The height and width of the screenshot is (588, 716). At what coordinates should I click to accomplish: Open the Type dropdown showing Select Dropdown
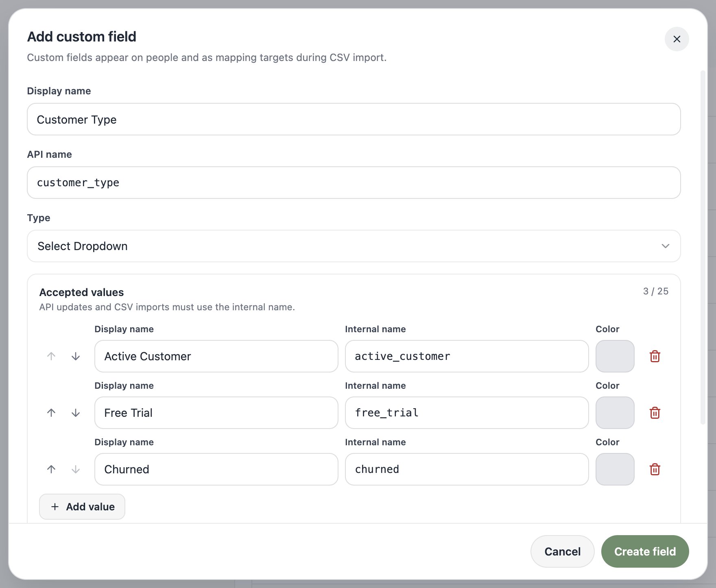354,246
